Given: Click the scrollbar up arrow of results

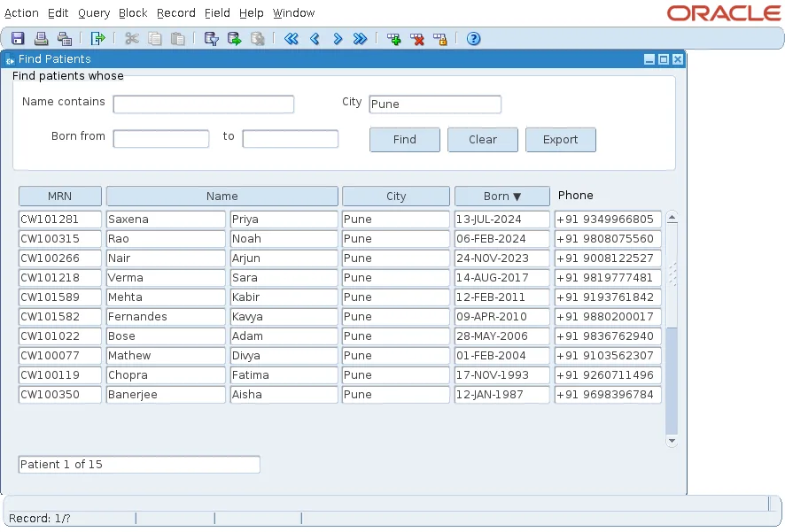Looking at the screenshot, I should tap(672, 217).
